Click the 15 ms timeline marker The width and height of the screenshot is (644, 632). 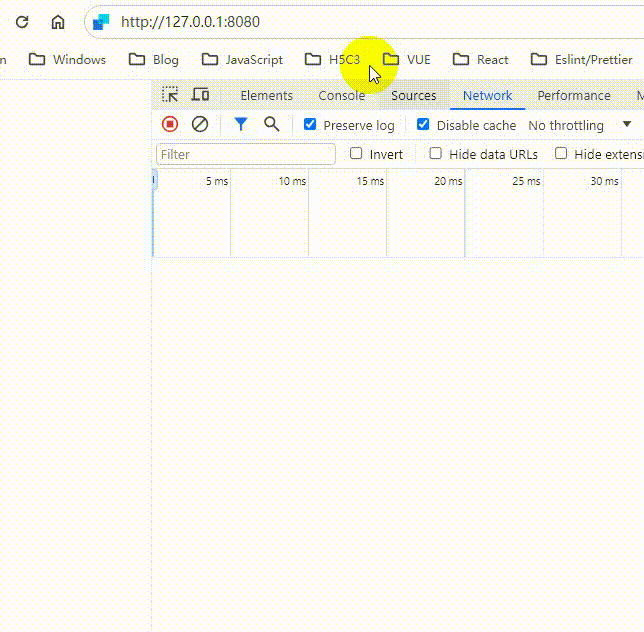click(x=370, y=181)
